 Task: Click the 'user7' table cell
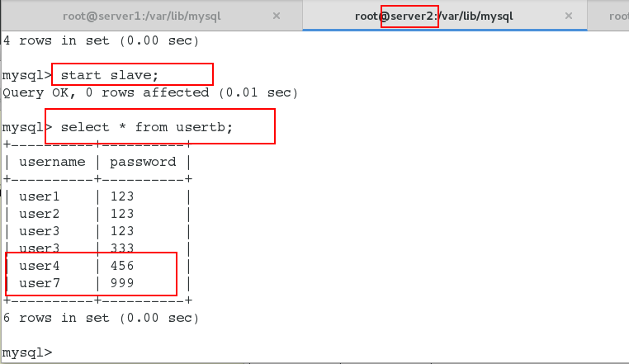[40, 283]
